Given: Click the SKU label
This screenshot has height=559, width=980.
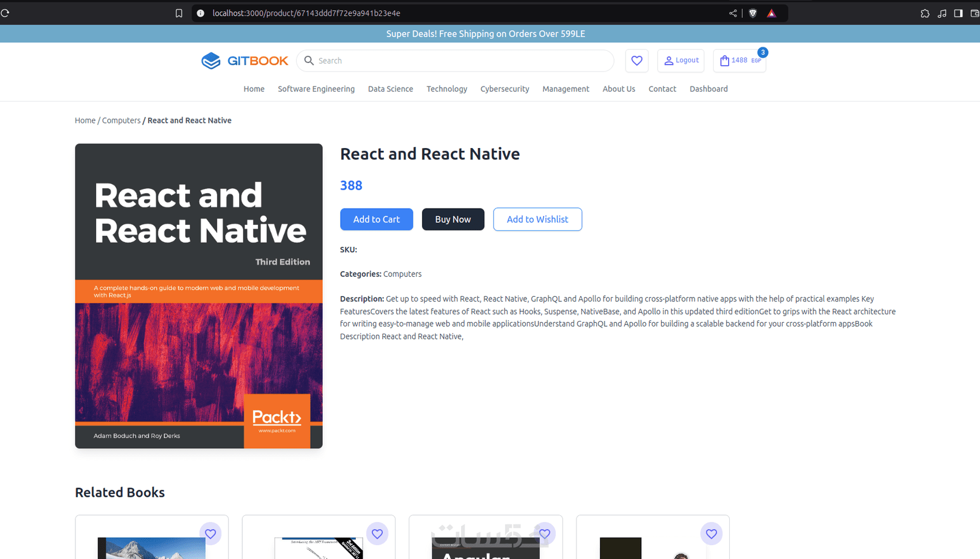Looking at the screenshot, I should (349, 250).
